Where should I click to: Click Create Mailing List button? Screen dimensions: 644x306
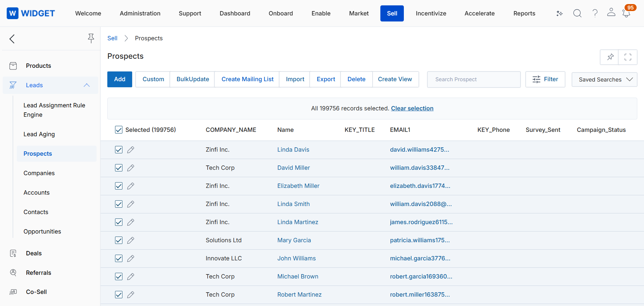pos(248,79)
